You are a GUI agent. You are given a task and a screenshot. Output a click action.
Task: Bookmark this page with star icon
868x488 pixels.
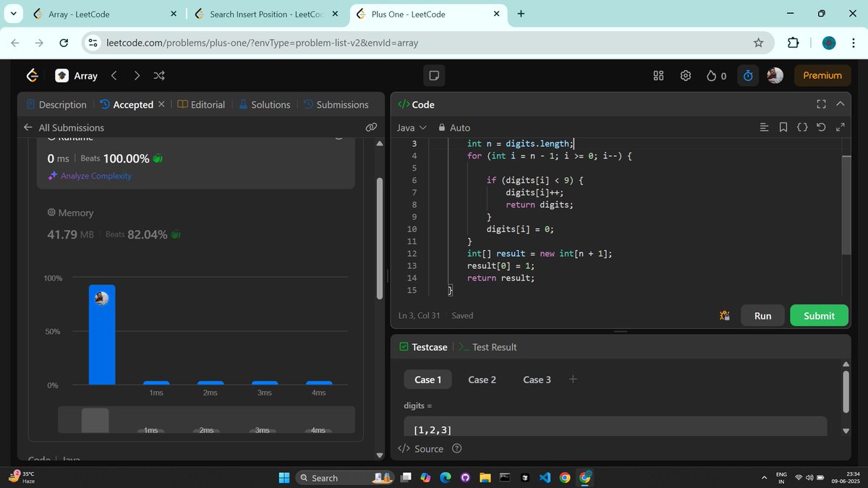click(x=758, y=43)
